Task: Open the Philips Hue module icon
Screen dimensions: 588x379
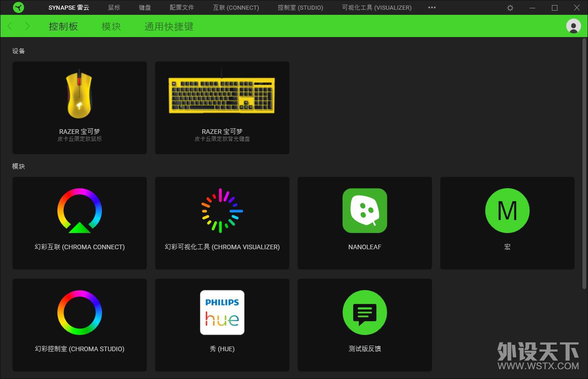Action: click(x=222, y=313)
